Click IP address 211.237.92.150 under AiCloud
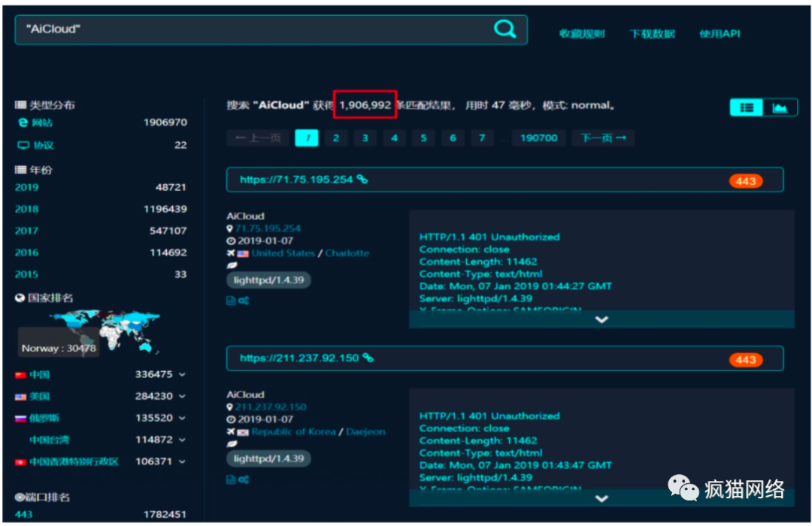The image size is (812, 526). tap(271, 407)
